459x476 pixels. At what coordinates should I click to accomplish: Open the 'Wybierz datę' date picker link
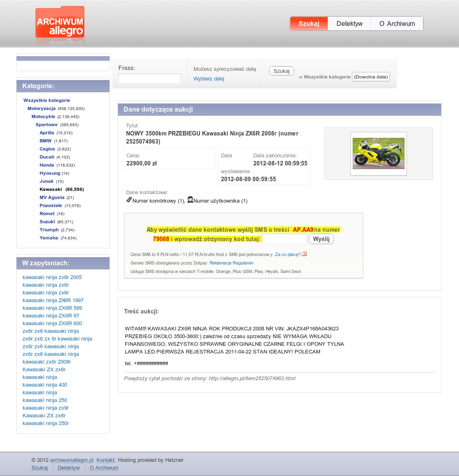[208, 79]
